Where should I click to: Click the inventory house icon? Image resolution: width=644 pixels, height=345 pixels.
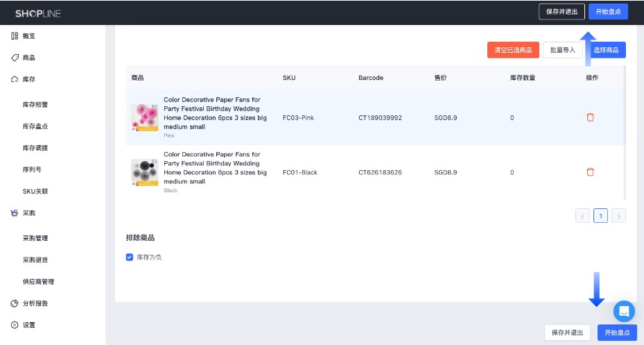[x=15, y=79]
